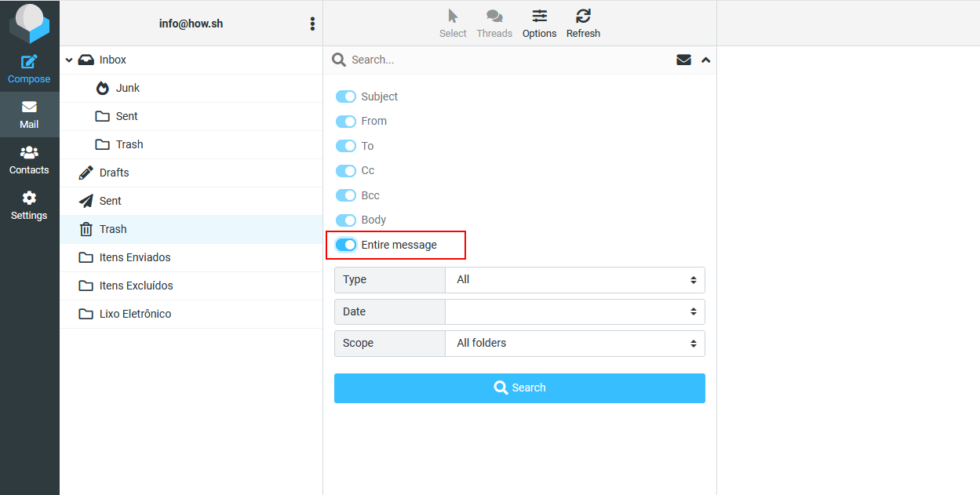Click the Threads toolbar button

[494, 24]
